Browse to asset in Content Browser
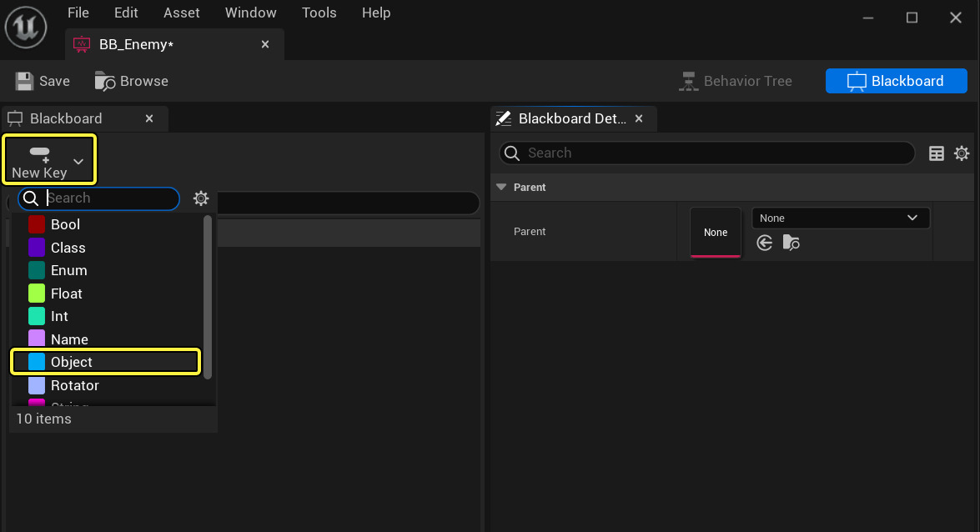This screenshot has width=980, height=532. tap(131, 81)
